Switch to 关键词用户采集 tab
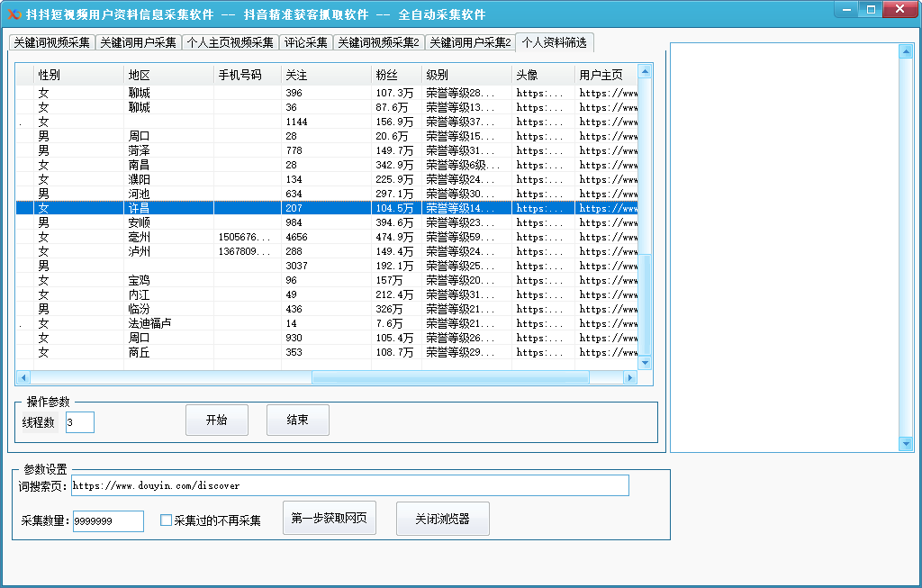 tap(138, 43)
